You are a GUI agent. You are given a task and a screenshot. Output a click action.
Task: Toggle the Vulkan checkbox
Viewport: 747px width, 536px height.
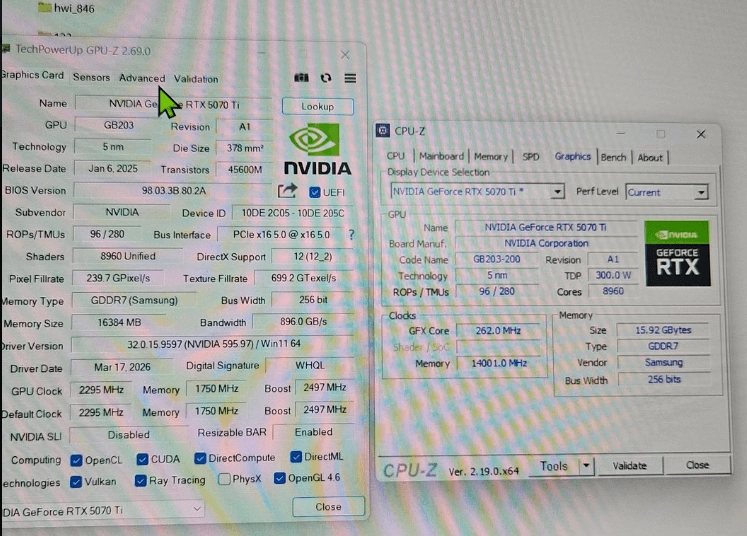(x=76, y=482)
